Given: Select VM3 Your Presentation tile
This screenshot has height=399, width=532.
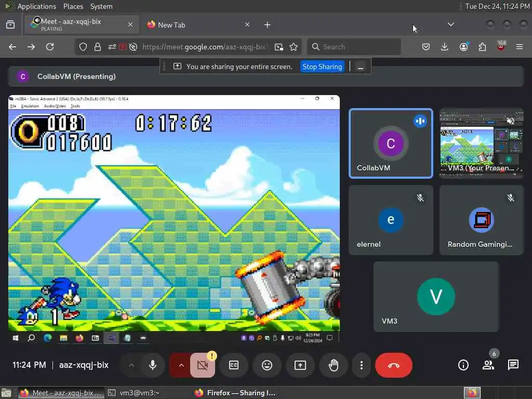Looking at the screenshot, I should coord(482,143).
